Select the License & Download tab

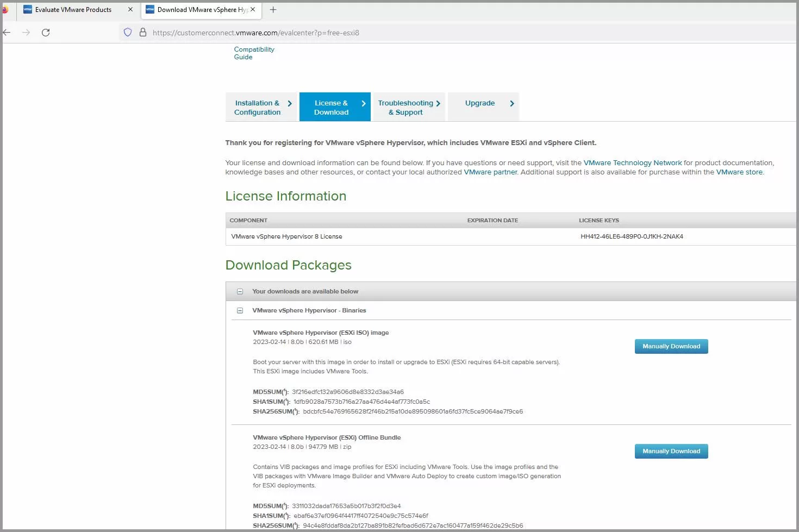pyautogui.click(x=334, y=108)
